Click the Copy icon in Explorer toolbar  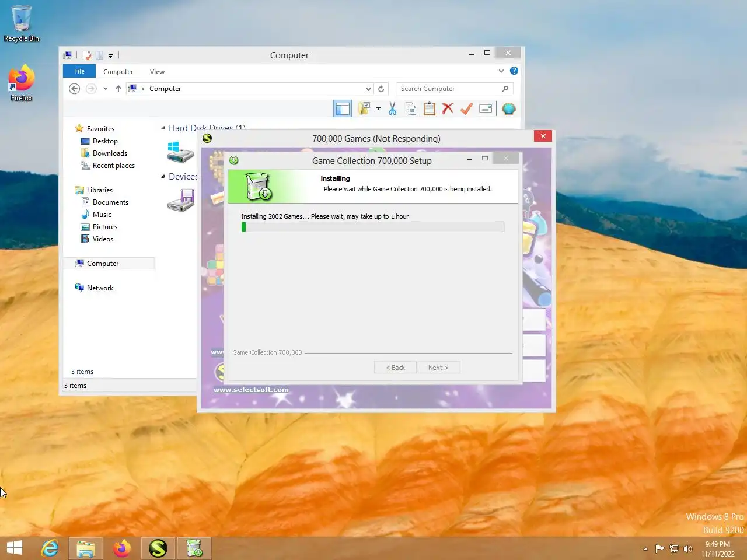tap(411, 108)
